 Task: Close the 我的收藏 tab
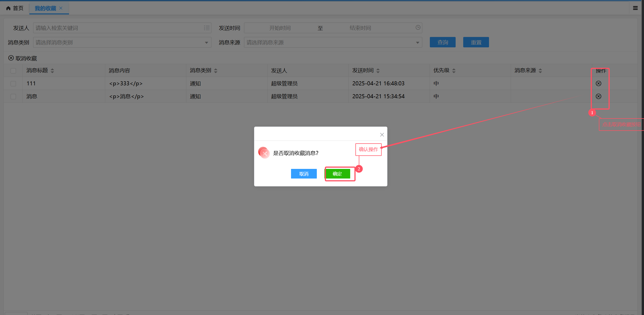(61, 8)
